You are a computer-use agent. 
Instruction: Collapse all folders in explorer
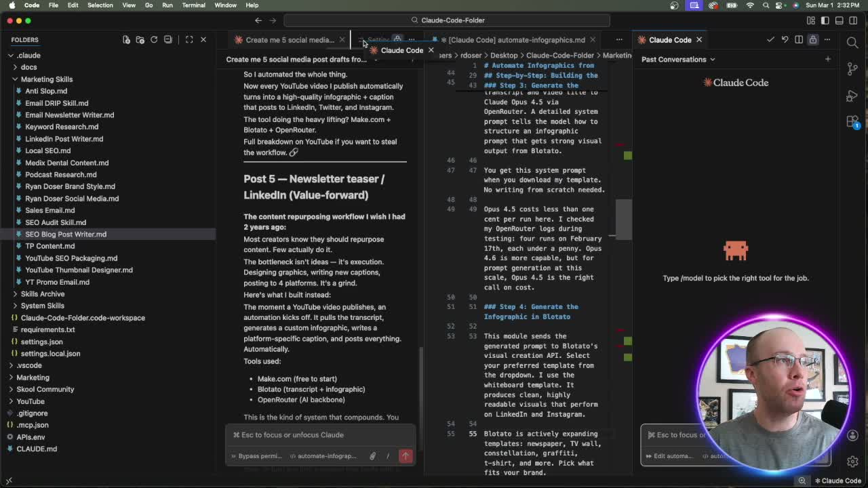coord(168,39)
